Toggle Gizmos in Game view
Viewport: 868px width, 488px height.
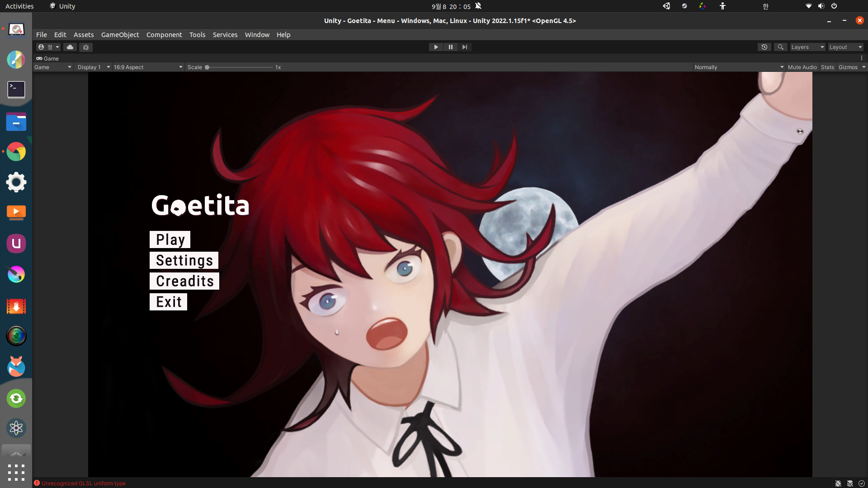(x=848, y=67)
